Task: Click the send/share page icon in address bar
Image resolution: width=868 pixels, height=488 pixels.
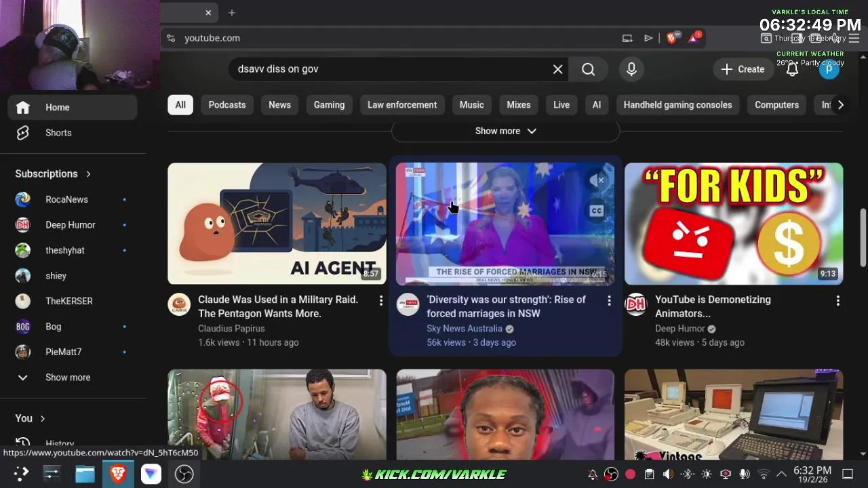Action: tap(648, 38)
